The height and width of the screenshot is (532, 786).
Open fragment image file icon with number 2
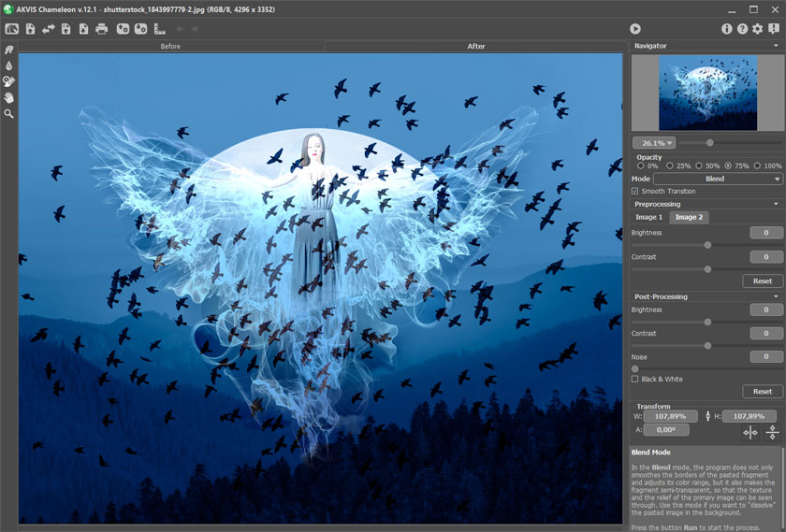(65, 29)
